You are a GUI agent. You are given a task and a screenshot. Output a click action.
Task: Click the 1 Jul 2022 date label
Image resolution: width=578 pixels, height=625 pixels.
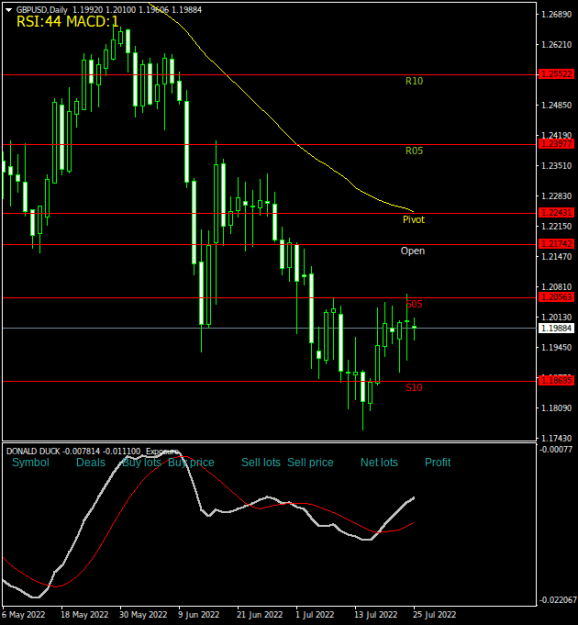[x=315, y=615]
